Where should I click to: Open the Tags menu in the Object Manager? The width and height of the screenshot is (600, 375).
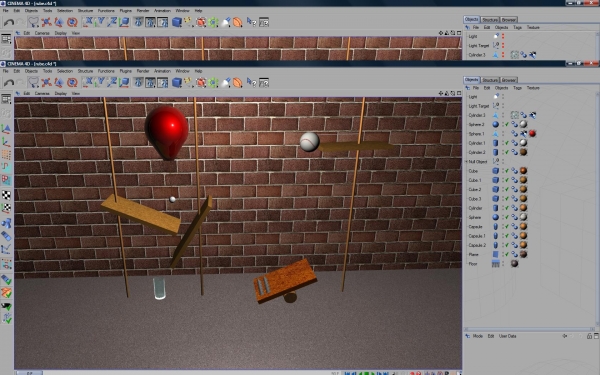[517, 88]
